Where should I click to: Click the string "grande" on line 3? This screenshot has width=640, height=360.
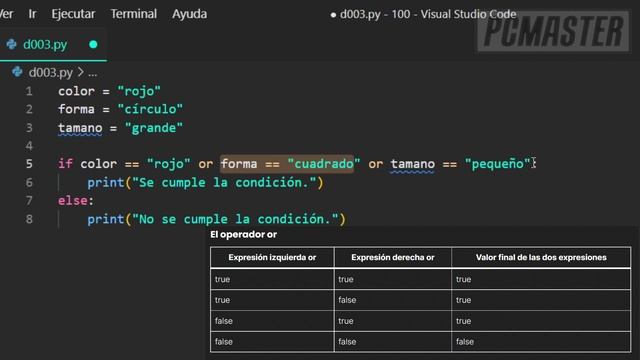[x=154, y=128]
